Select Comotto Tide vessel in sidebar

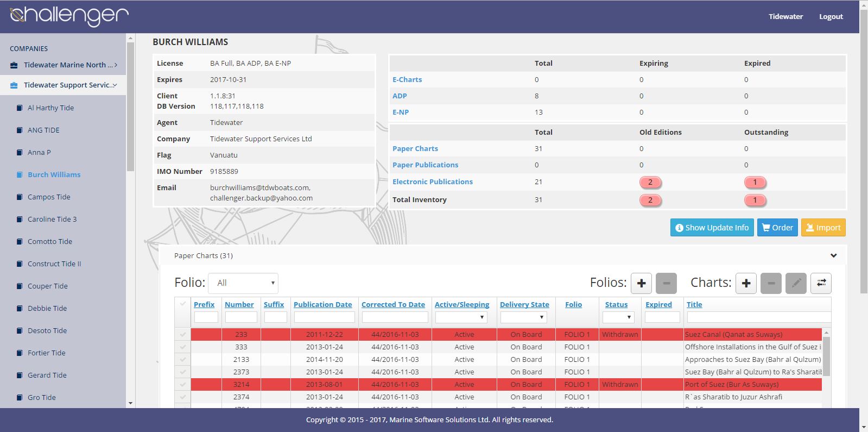(x=50, y=242)
